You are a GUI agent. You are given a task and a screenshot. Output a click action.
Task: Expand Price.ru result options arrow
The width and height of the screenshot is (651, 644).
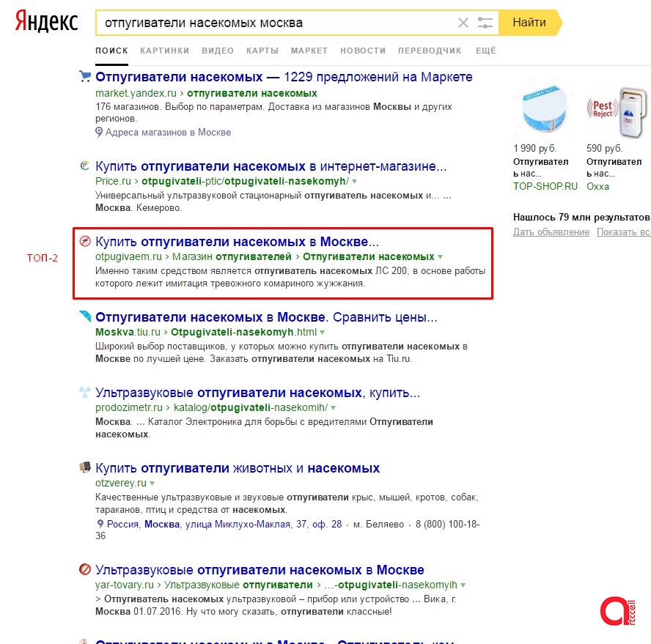354,182
